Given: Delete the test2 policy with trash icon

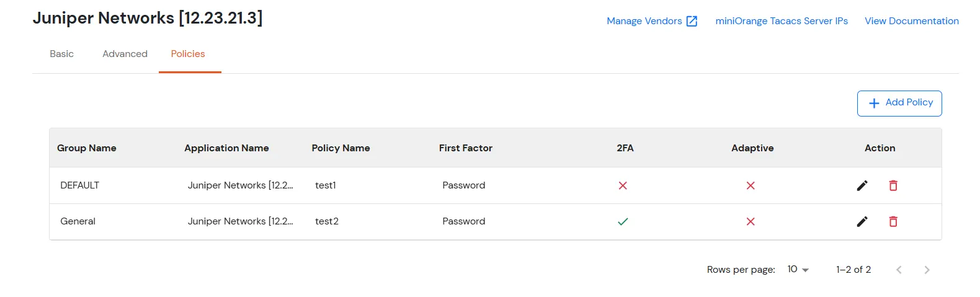Looking at the screenshot, I should 893,221.
